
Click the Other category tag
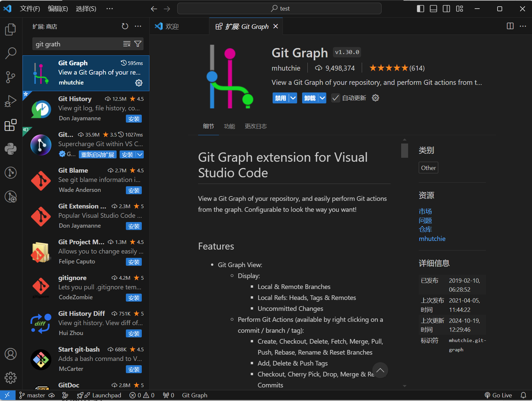click(x=428, y=168)
